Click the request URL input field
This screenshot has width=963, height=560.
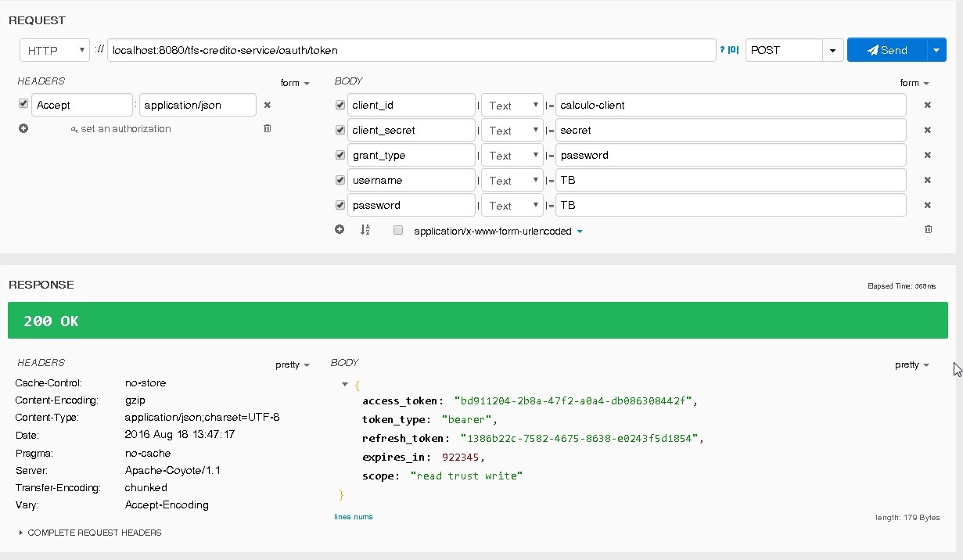[411, 50]
